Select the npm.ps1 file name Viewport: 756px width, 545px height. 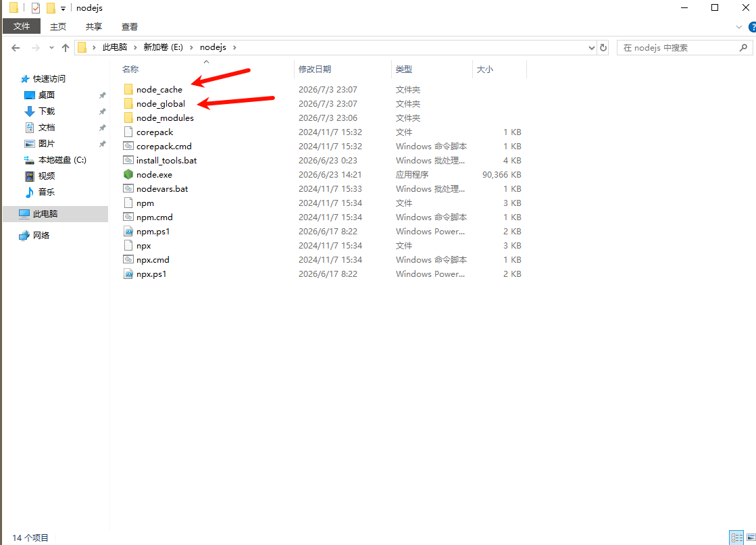tap(153, 231)
